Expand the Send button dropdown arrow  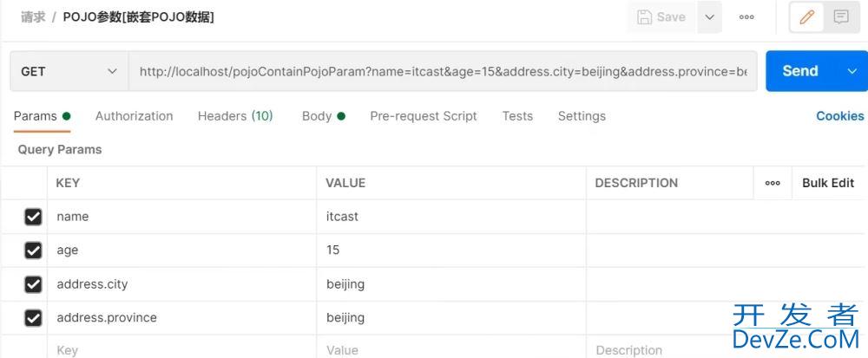click(x=852, y=71)
